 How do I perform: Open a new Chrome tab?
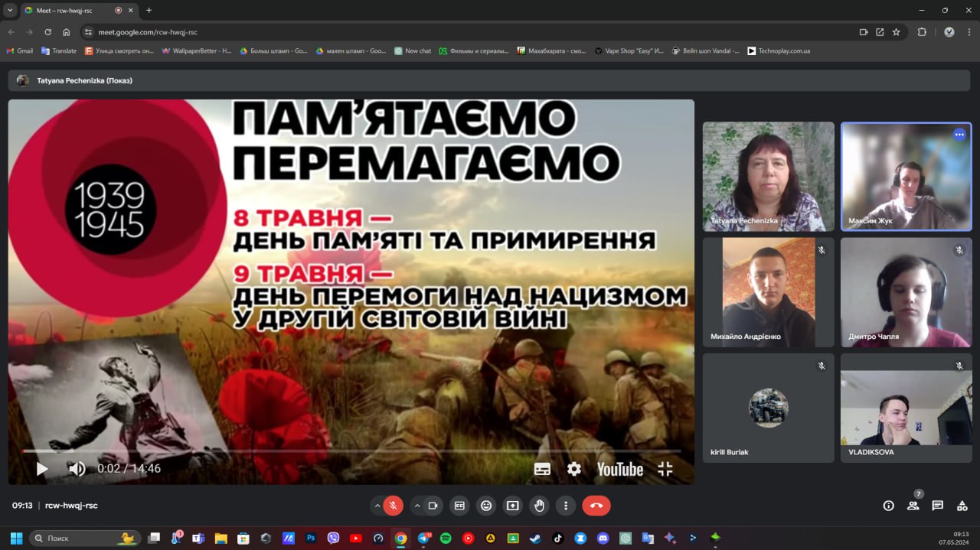(x=149, y=10)
